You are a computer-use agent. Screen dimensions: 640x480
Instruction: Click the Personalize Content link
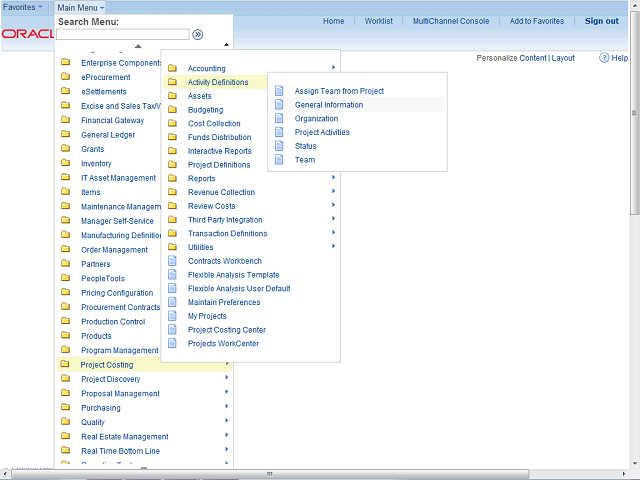(x=511, y=58)
